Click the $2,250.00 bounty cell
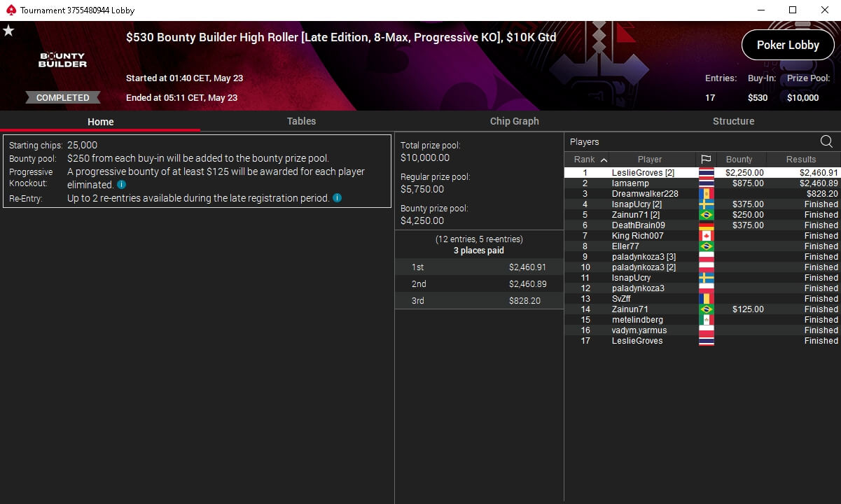The image size is (841, 504). pyautogui.click(x=744, y=173)
